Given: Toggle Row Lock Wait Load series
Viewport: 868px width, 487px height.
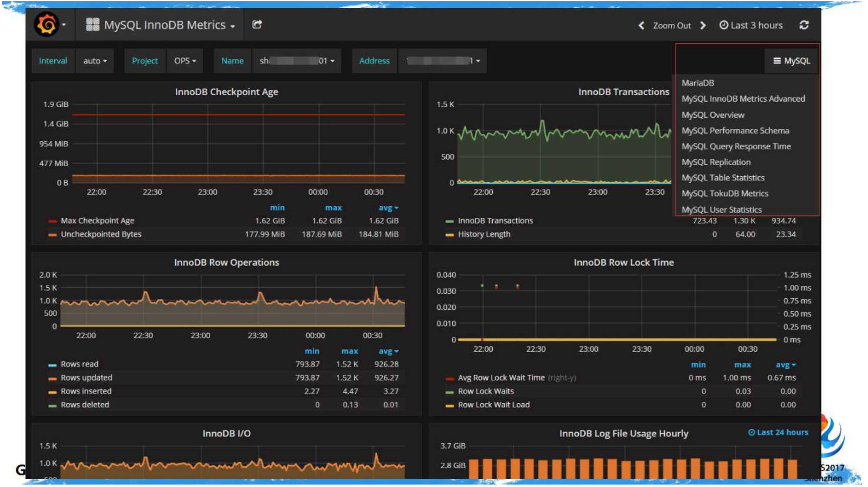Looking at the screenshot, I should (x=494, y=405).
